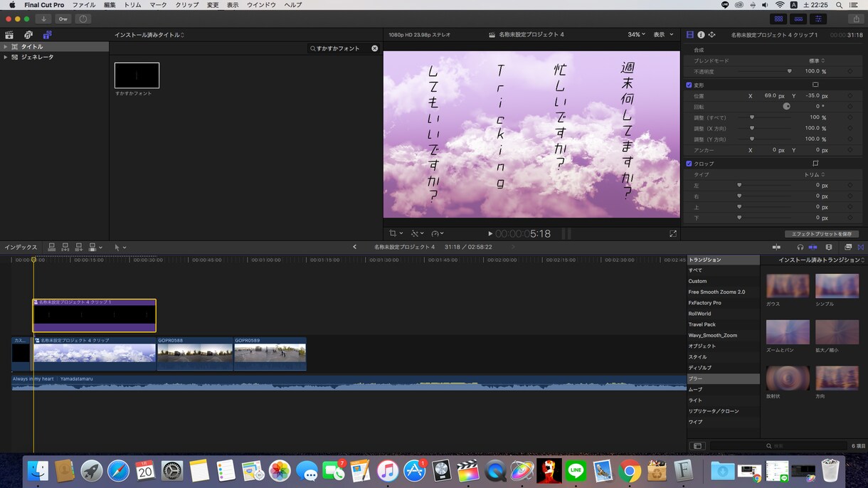
Task: Click エフェクトプリセットを保存 button
Action: point(822,233)
